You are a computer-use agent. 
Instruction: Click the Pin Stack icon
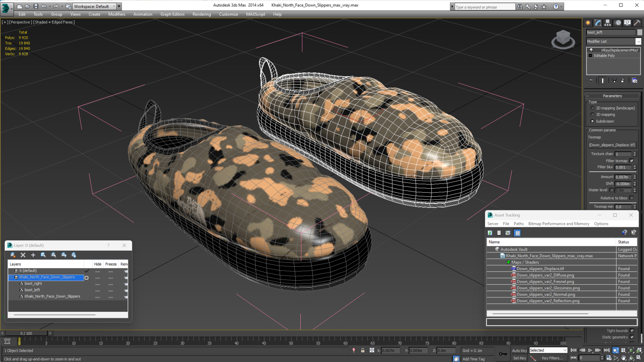coord(591,81)
